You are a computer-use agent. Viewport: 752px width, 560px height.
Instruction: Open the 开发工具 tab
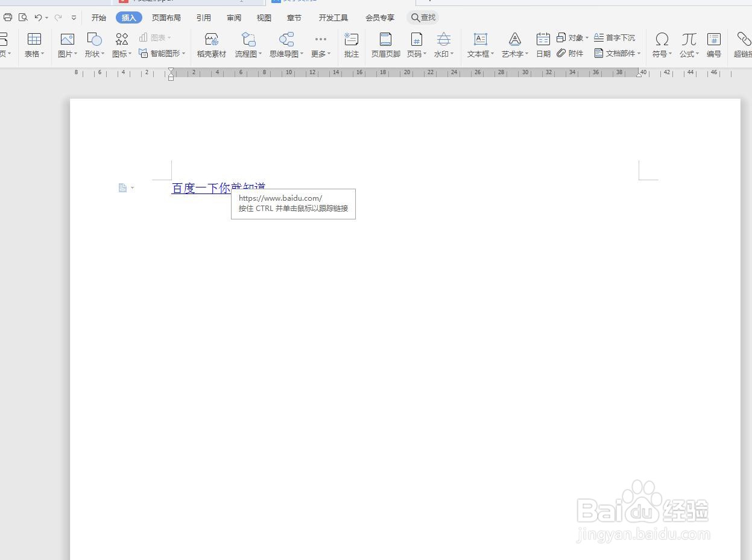click(333, 17)
